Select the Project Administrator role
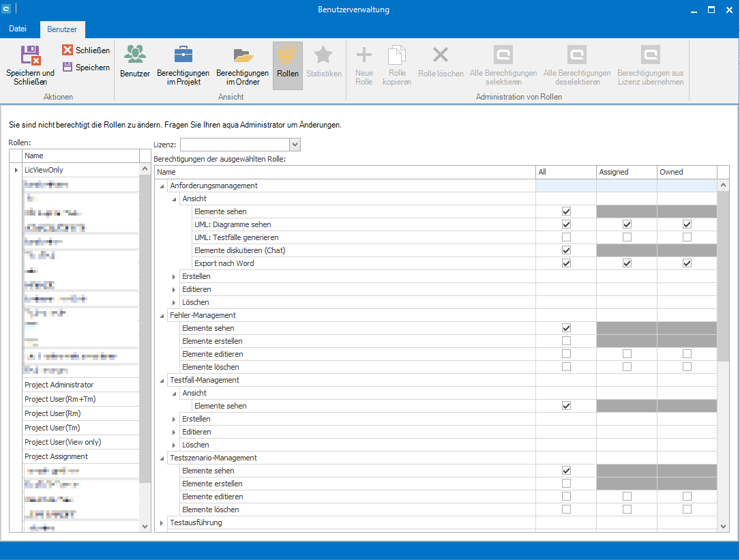The image size is (740, 560). 59,385
